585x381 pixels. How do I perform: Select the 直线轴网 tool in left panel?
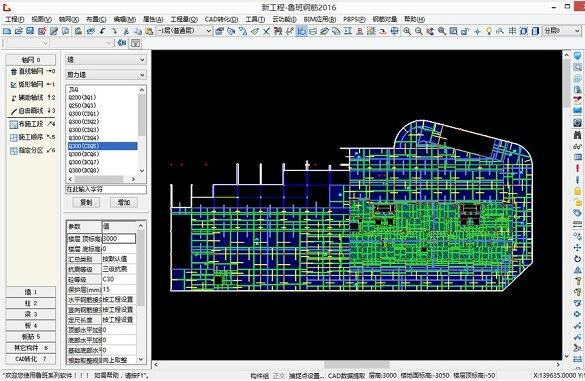(x=32, y=71)
